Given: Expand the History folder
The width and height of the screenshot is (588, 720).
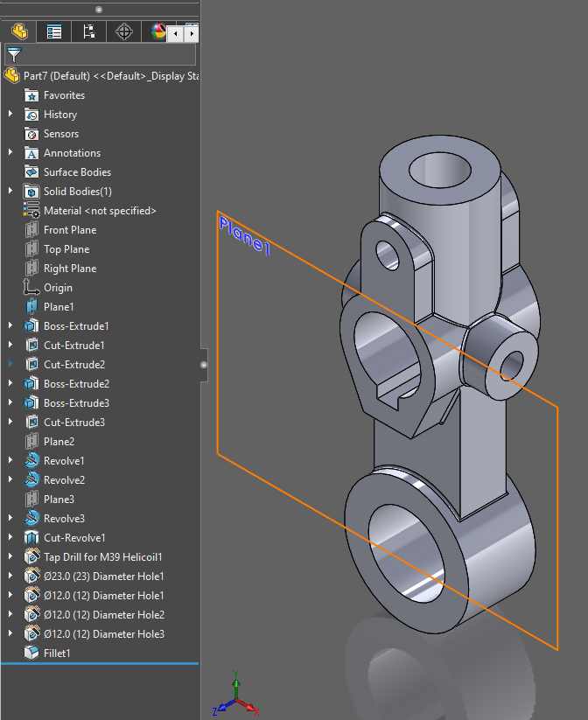Looking at the screenshot, I should click(x=10, y=115).
